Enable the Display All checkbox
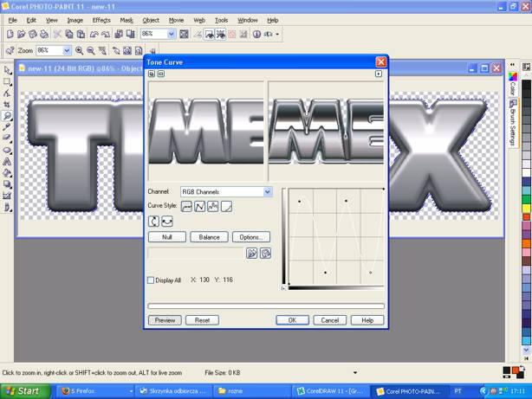532x399 pixels. tap(151, 280)
